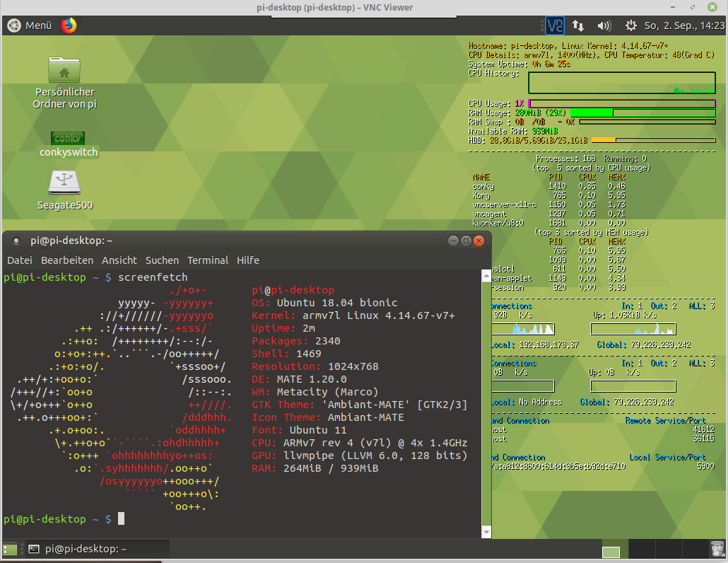The height and width of the screenshot is (563, 728).
Task: Open the Firefox browser from the panel
Action: [69, 25]
